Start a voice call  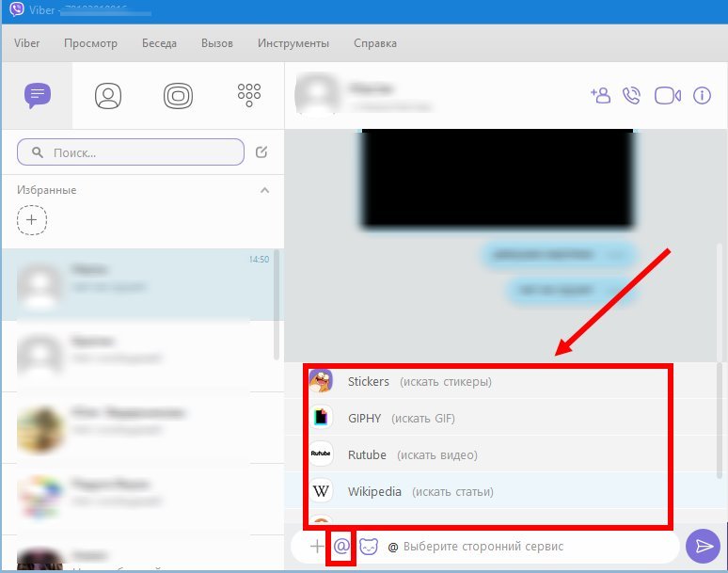point(632,95)
